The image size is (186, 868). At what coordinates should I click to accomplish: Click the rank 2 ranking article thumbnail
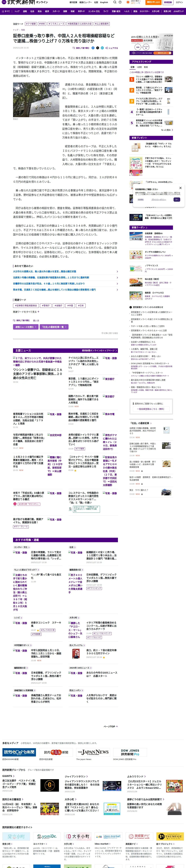point(168,90)
